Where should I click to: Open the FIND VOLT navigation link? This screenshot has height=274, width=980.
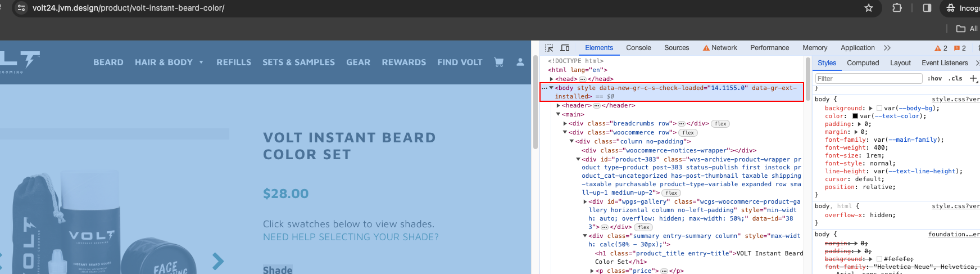pyautogui.click(x=460, y=62)
